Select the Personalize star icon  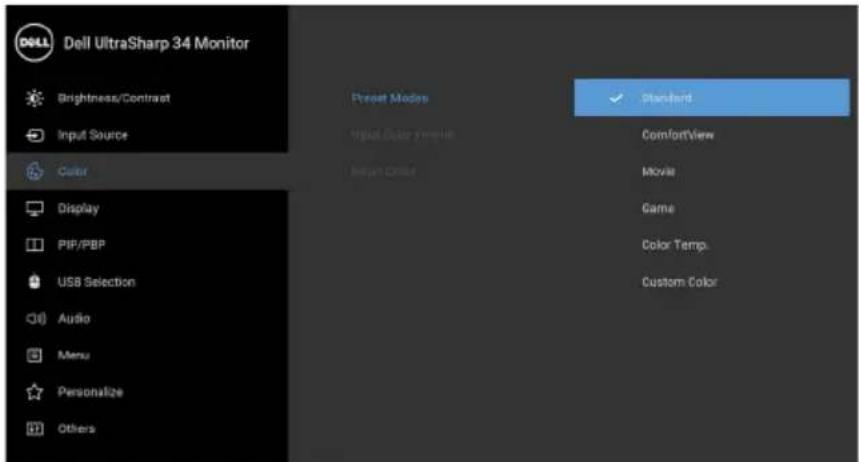point(35,392)
